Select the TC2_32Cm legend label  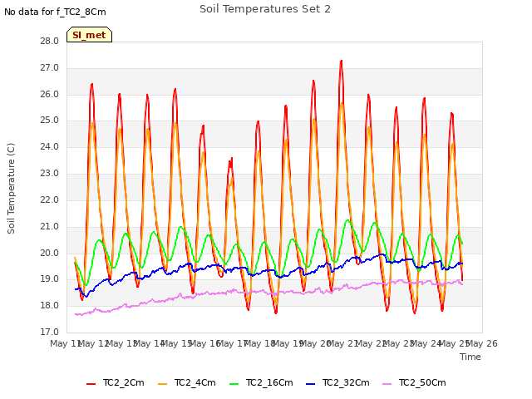pos(346,382)
